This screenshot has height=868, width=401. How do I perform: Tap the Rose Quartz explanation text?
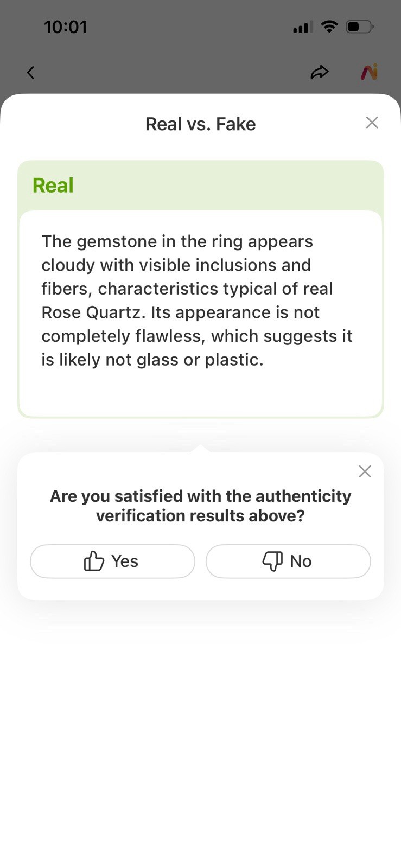[x=197, y=301]
